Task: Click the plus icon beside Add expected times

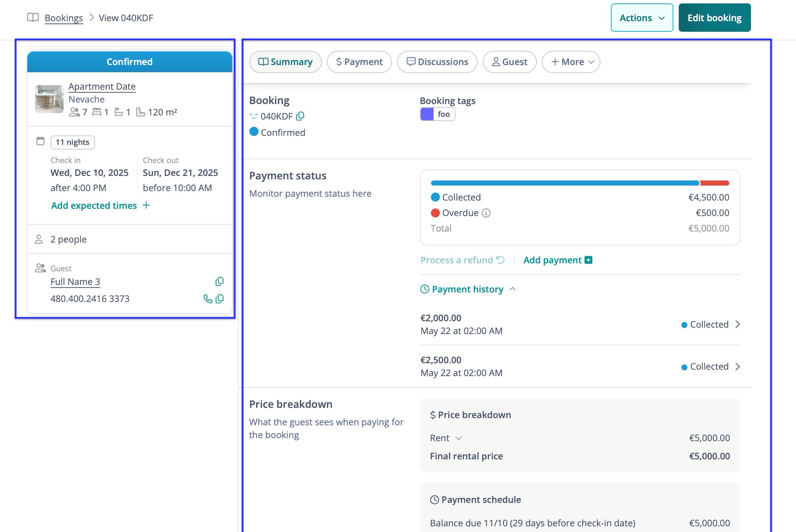Action: point(146,205)
